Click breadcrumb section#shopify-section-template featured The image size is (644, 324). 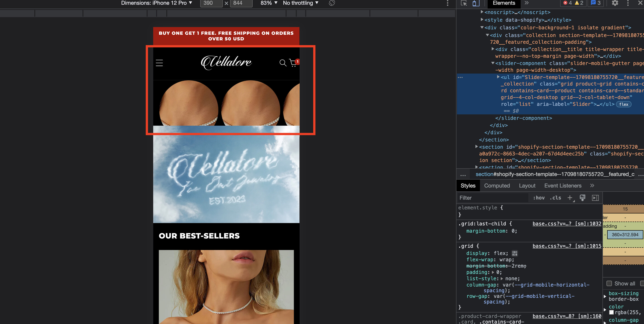(x=555, y=174)
